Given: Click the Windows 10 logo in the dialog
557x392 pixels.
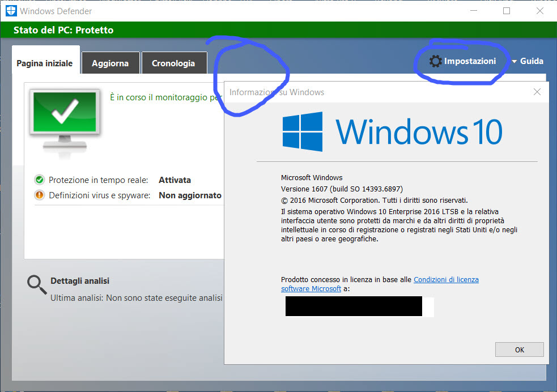Looking at the screenshot, I should click(x=392, y=132).
